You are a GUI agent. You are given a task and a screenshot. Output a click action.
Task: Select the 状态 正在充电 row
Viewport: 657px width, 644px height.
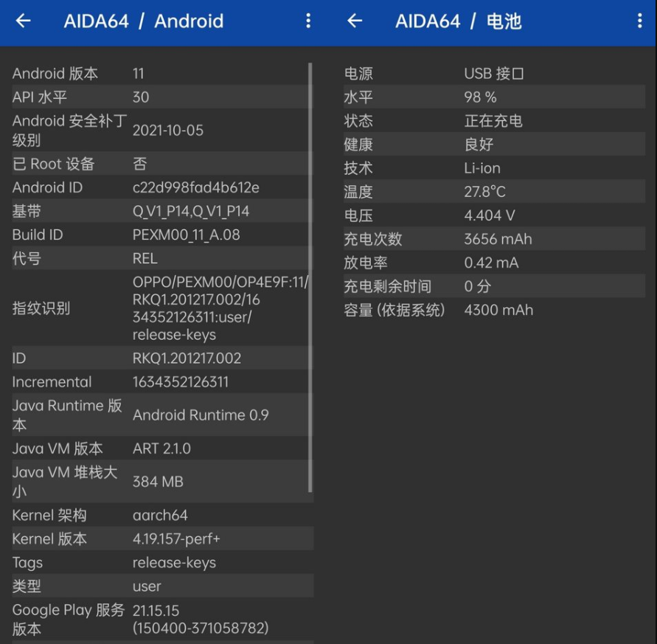[x=479, y=120]
